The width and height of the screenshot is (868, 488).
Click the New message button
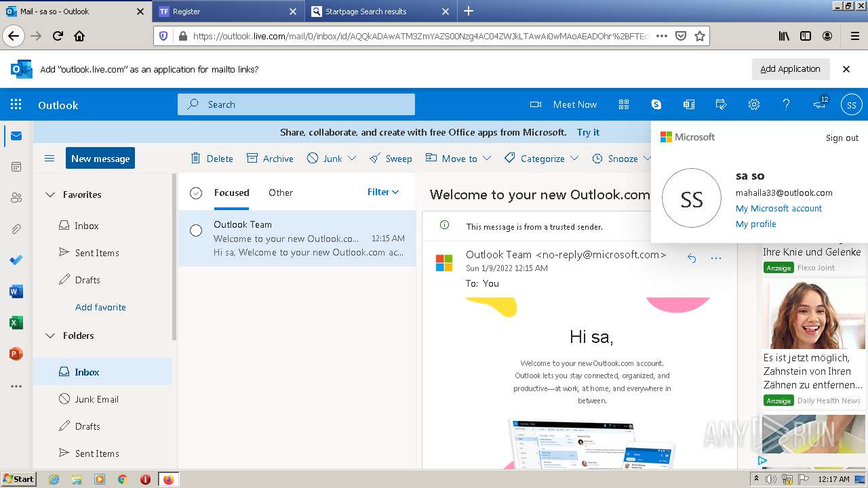100,158
